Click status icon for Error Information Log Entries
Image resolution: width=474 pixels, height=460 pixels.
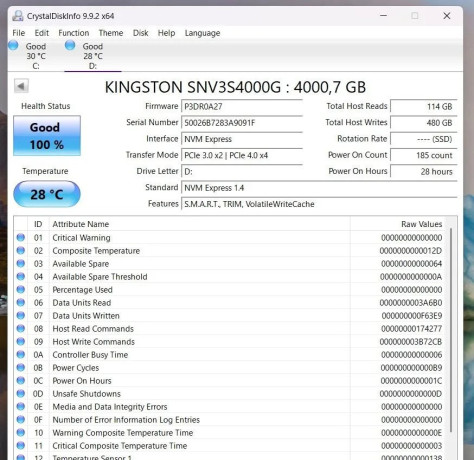(21, 419)
